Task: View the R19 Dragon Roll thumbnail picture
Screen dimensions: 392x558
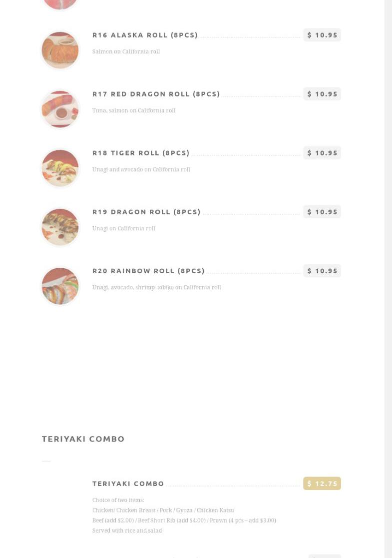Action: pyautogui.click(x=60, y=227)
